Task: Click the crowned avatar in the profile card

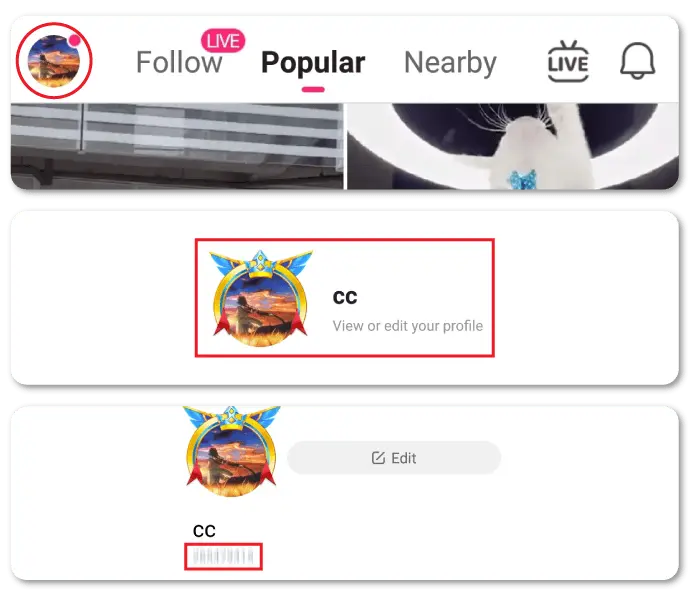Action: tap(261, 298)
